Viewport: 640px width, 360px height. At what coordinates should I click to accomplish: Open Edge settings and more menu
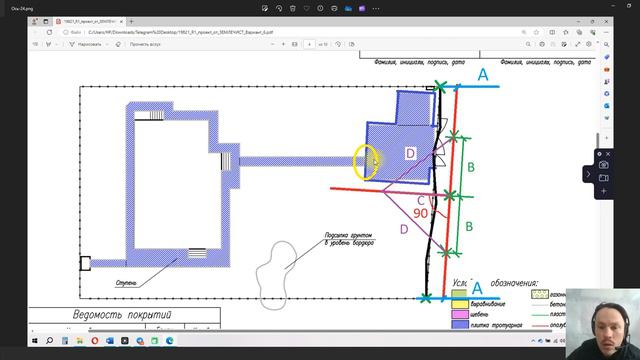[x=606, y=32]
